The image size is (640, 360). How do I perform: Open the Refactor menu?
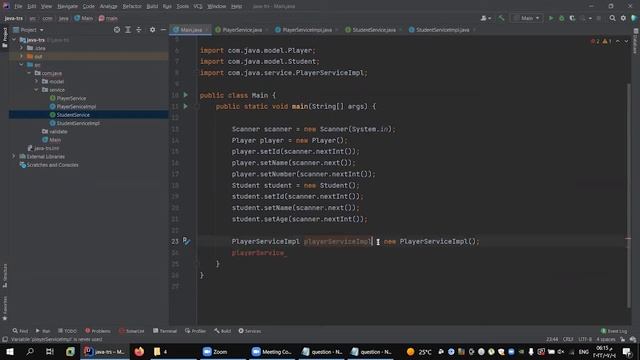[x=132, y=6]
